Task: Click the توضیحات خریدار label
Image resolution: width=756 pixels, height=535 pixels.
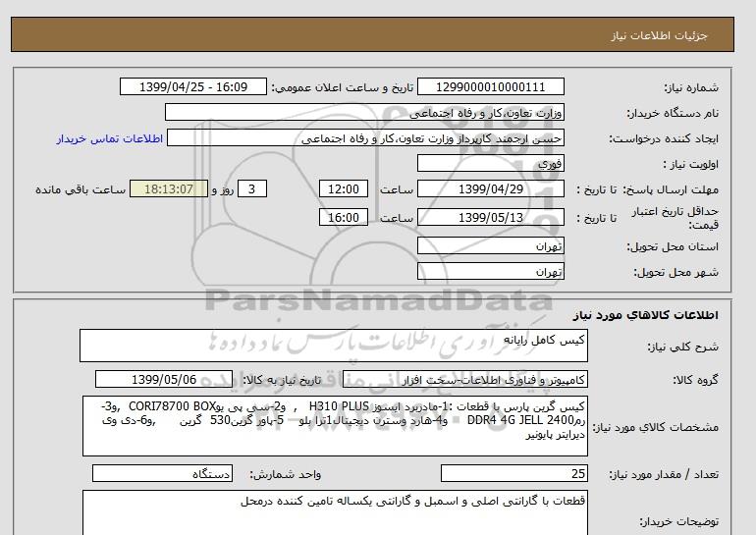Action: (678, 521)
